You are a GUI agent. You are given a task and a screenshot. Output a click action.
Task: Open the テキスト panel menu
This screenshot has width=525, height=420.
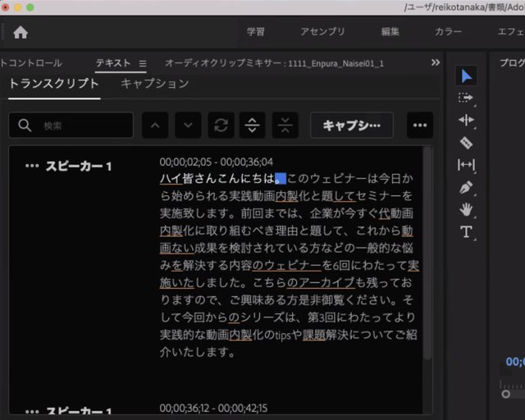point(142,63)
